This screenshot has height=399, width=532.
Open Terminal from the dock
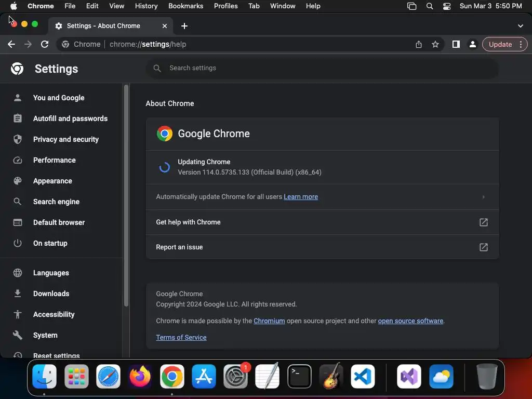[x=299, y=376]
